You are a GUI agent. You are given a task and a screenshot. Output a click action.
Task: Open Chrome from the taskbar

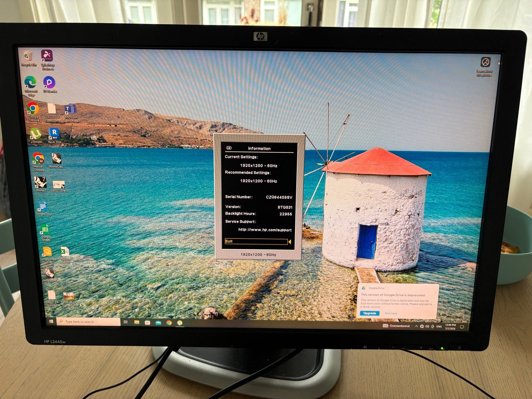click(x=169, y=323)
